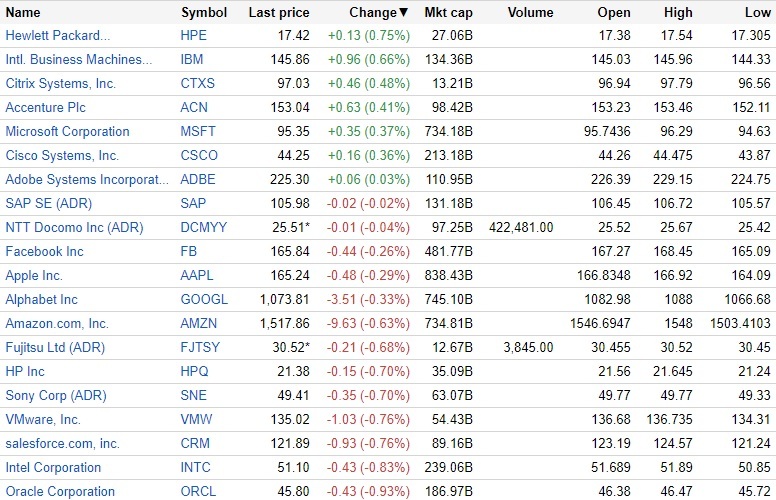The image size is (776, 500).
Task: Open the IBM symbol link
Action: click(192, 60)
